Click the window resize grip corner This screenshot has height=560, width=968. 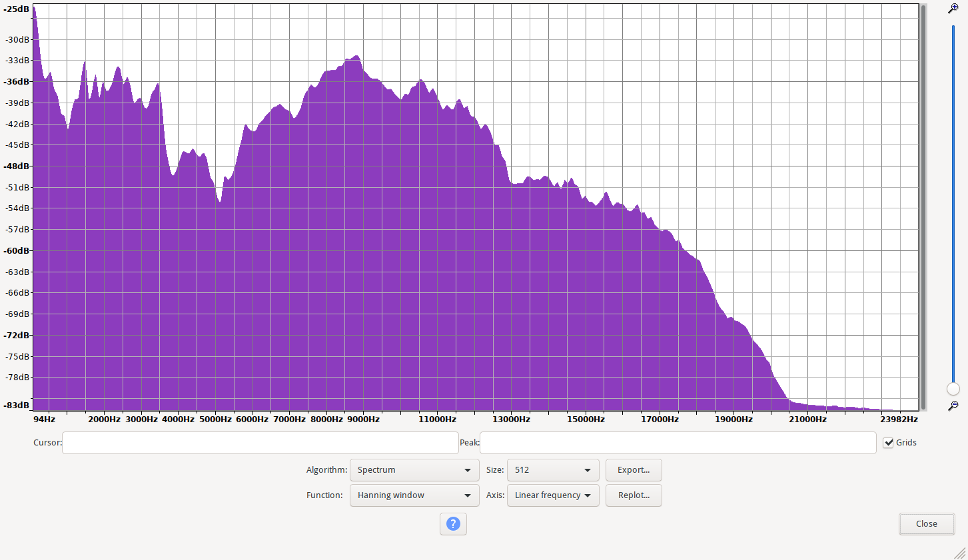coord(960,553)
